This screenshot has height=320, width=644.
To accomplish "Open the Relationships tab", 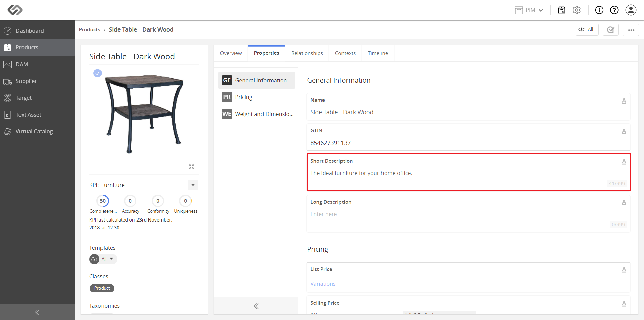I will 307,53.
